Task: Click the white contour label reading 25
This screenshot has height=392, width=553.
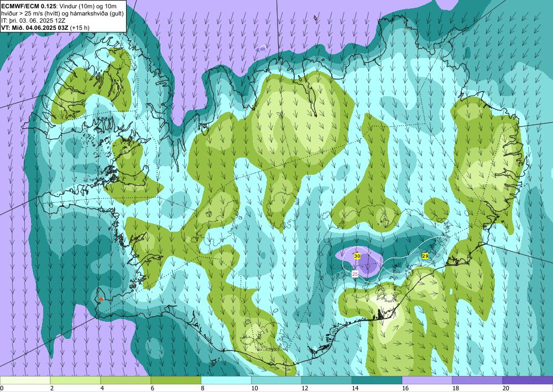Action: pos(355,274)
